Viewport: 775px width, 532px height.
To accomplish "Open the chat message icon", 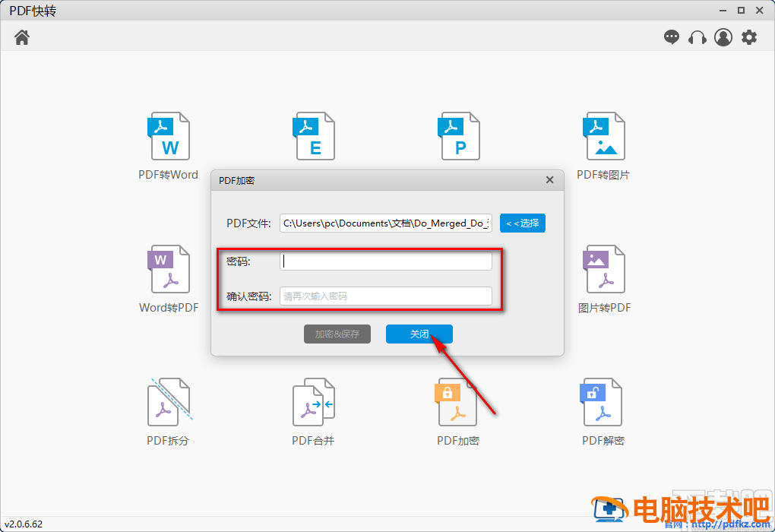I will pos(671,37).
